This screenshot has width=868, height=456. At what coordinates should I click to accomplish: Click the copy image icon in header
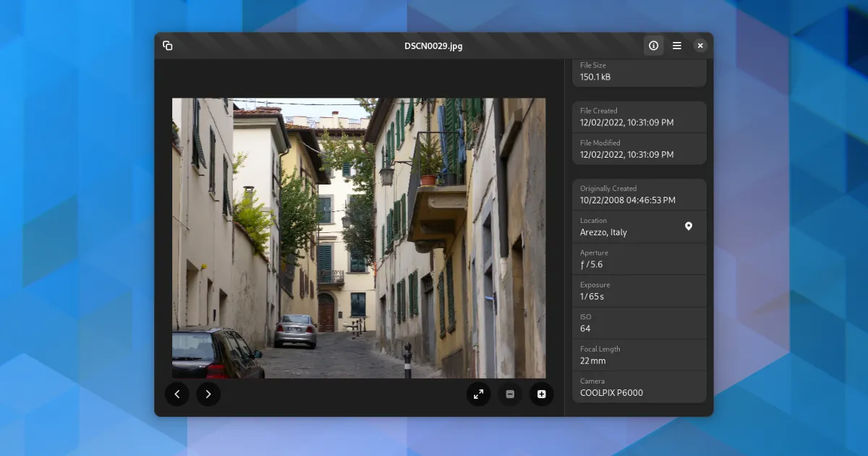168,46
